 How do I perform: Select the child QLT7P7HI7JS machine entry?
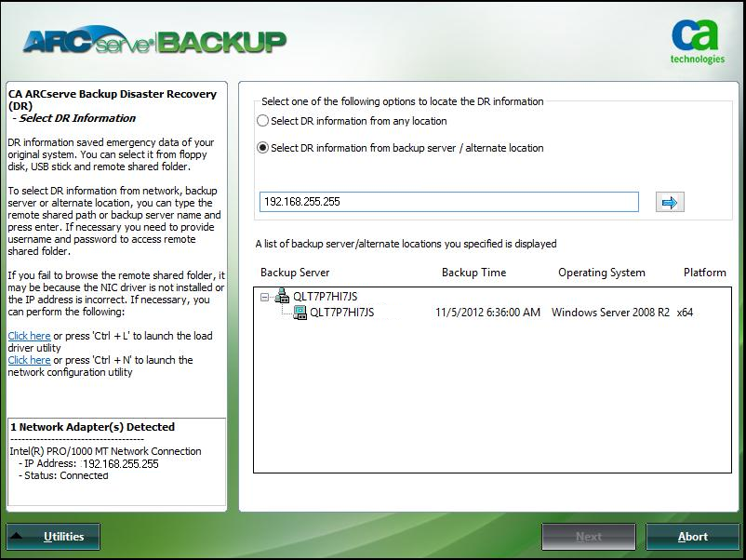click(x=341, y=313)
